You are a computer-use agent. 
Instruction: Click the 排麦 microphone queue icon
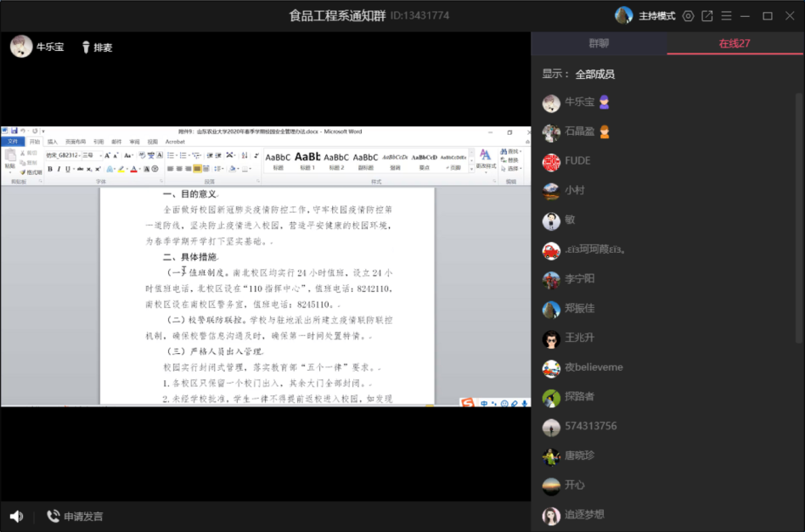coord(86,48)
